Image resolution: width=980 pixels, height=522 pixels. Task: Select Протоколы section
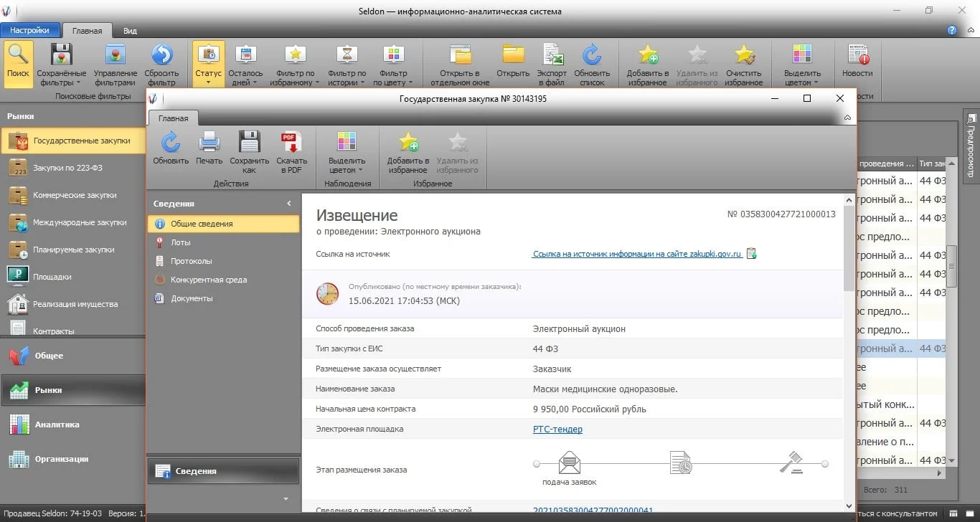point(223,261)
